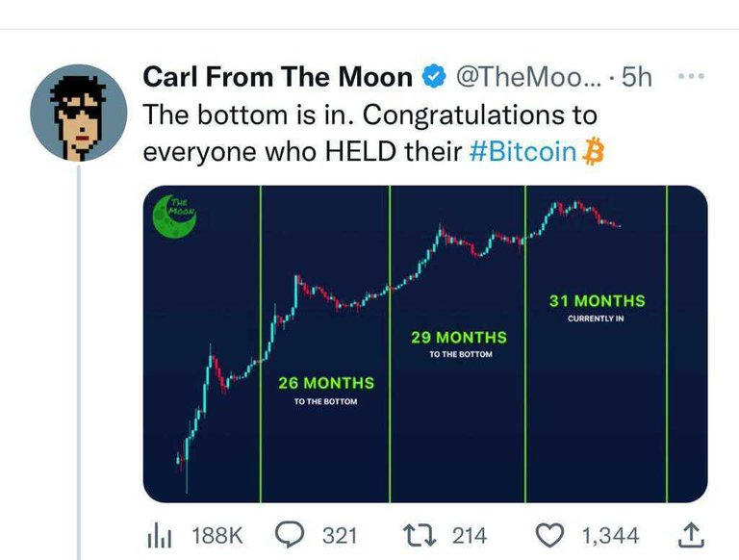The height and width of the screenshot is (560, 739).
Task: Click the share upload icon
Action: click(689, 534)
